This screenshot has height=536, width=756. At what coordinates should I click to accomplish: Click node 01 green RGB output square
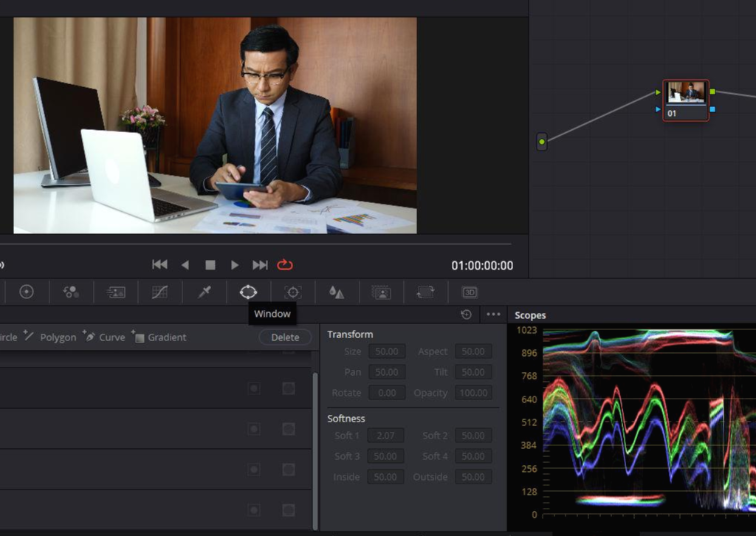click(712, 92)
